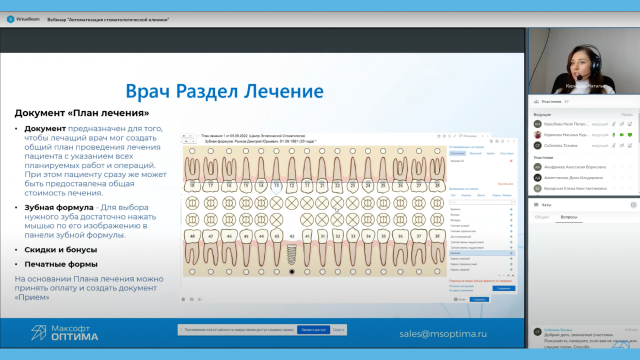
Task: Click the sales@msoptima.ru email address
Action: tap(443, 334)
